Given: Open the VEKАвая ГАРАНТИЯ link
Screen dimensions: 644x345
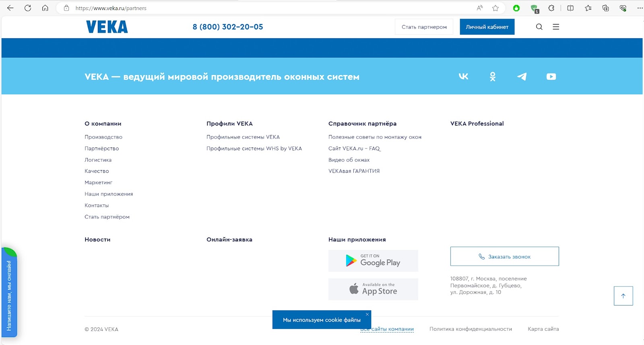Looking at the screenshot, I should click(354, 171).
